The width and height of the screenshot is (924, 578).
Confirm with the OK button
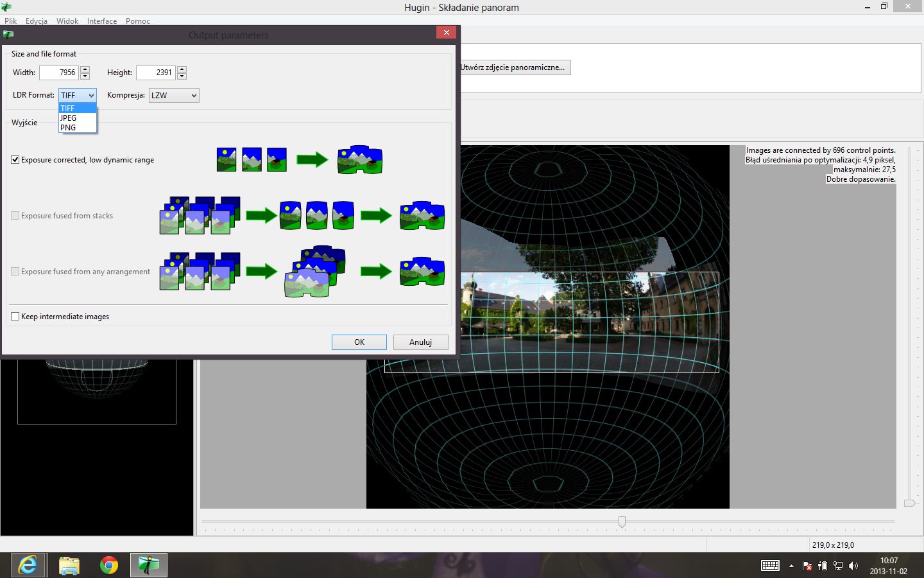pyautogui.click(x=359, y=342)
